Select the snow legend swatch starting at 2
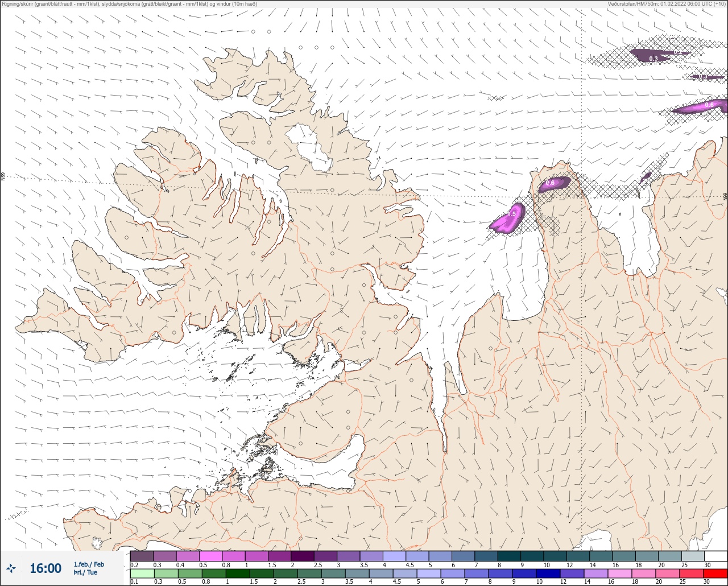 (302, 556)
